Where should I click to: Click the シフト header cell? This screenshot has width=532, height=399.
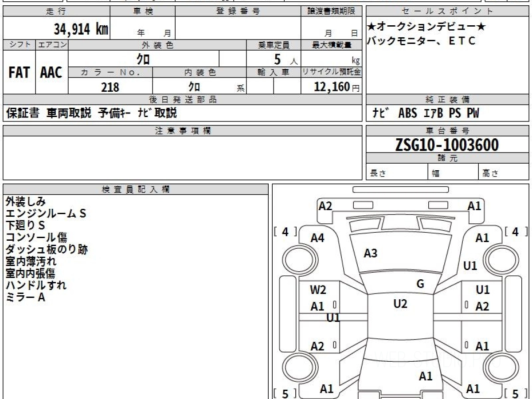tap(19, 45)
